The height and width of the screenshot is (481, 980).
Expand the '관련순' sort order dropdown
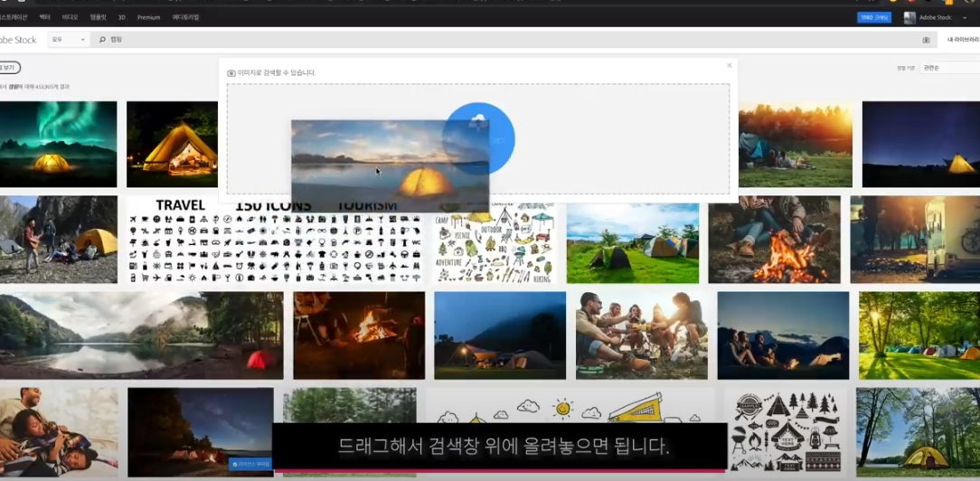948,68
